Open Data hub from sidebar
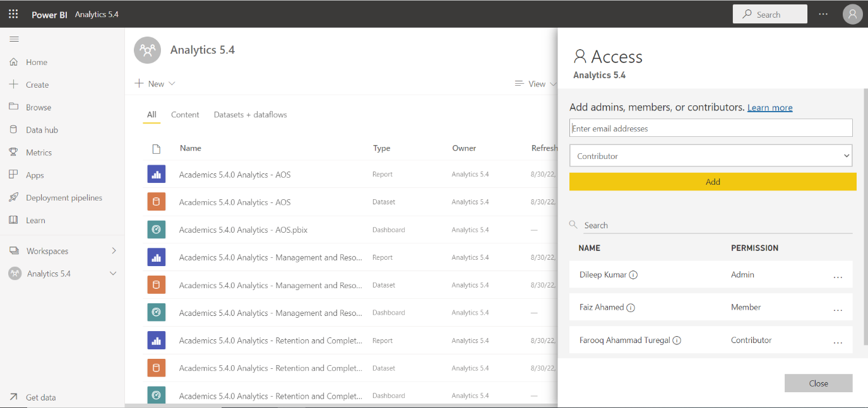 (x=42, y=130)
